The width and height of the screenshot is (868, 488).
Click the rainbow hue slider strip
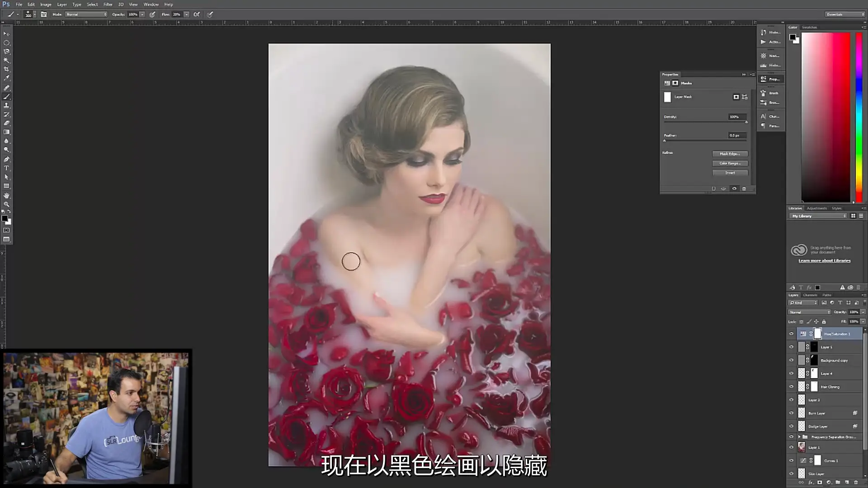pyautogui.click(x=859, y=117)
